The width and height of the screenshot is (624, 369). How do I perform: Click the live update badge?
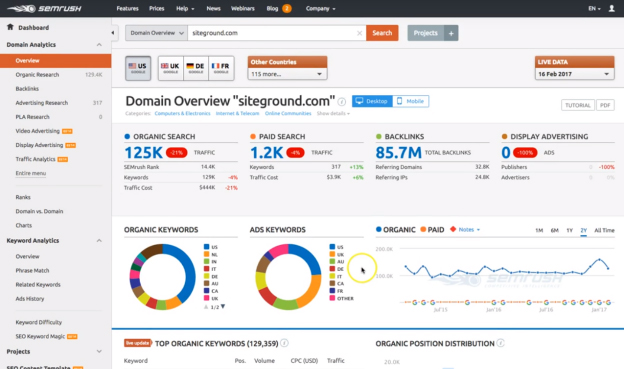coord(137,343)
